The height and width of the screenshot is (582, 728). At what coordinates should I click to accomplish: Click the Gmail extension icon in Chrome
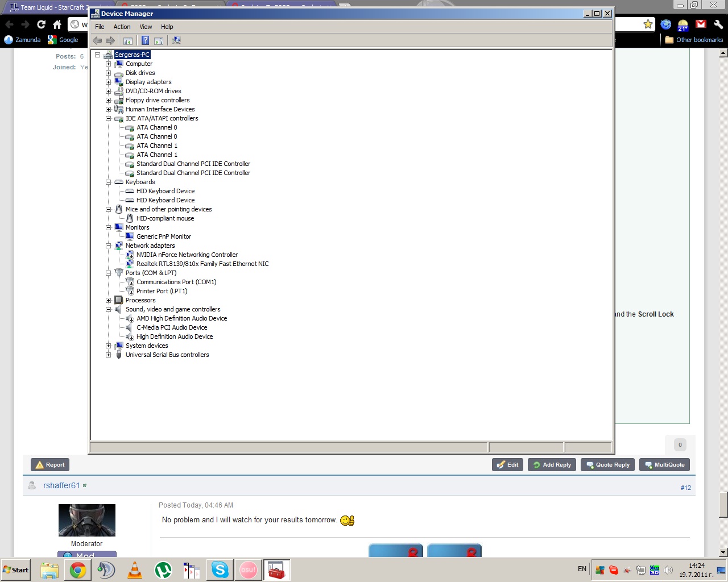tap(701, 24)
